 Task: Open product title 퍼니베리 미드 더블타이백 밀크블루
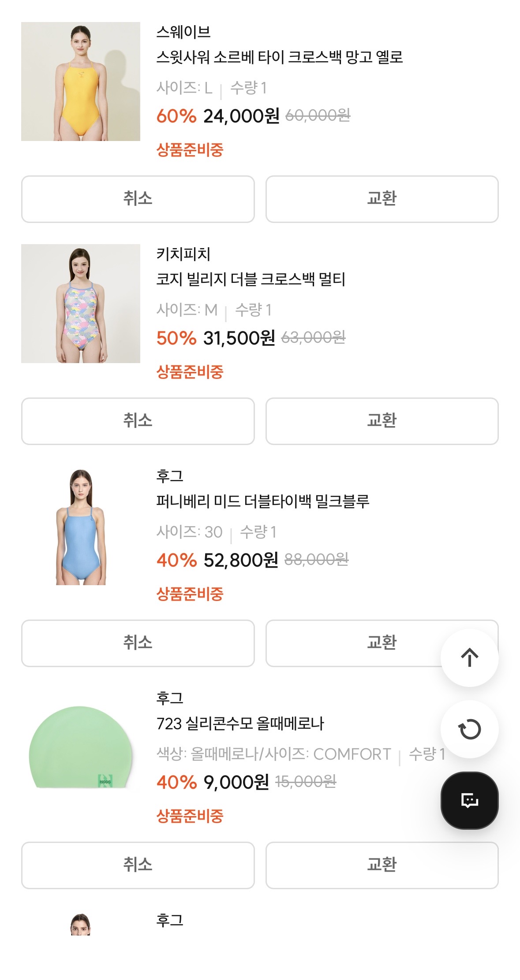[262, 501]
